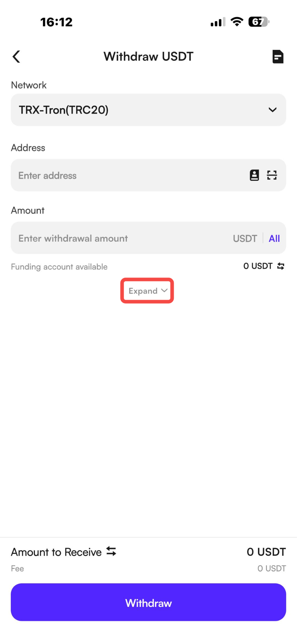Click the Network dropdown chevron arrow
This screenshot has width=297, height=644.
(272, 110)
